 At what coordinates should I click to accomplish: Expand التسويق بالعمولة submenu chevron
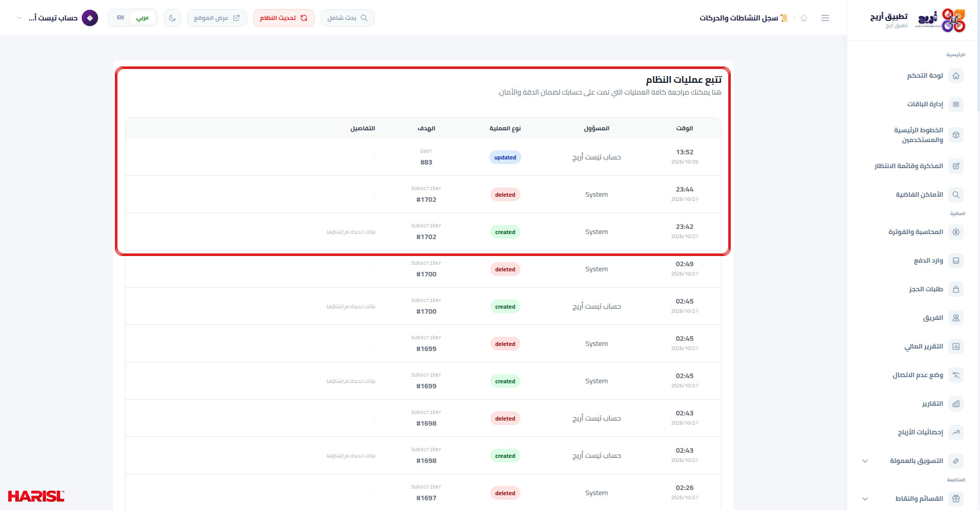tap(865, 461)
